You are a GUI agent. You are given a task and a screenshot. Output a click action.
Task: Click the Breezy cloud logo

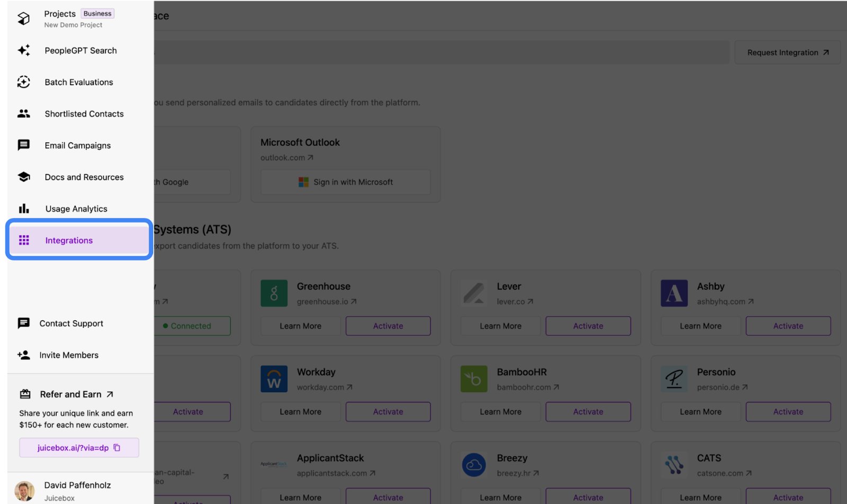tap(474, 465)
